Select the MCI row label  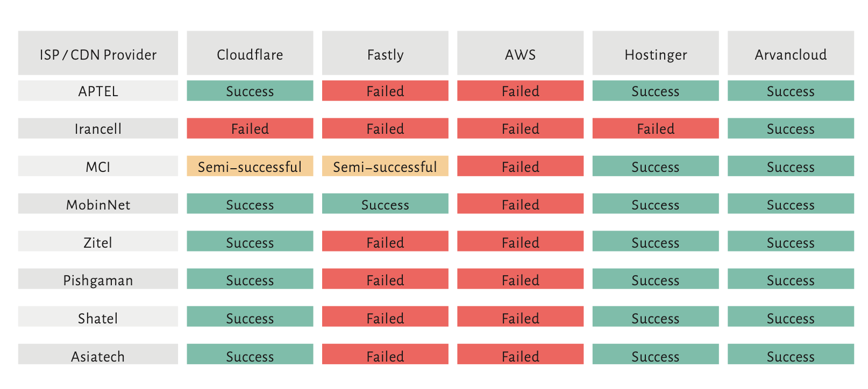point(98,167)
